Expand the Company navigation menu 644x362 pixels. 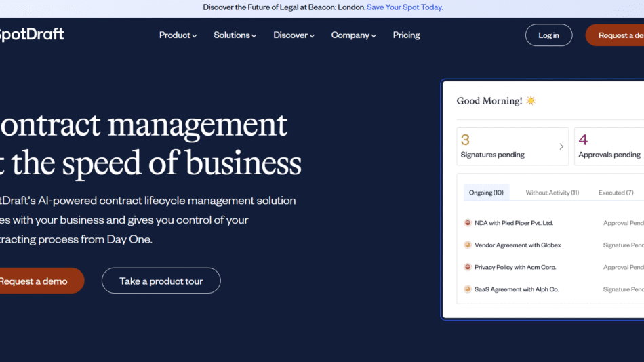point(354,35)
